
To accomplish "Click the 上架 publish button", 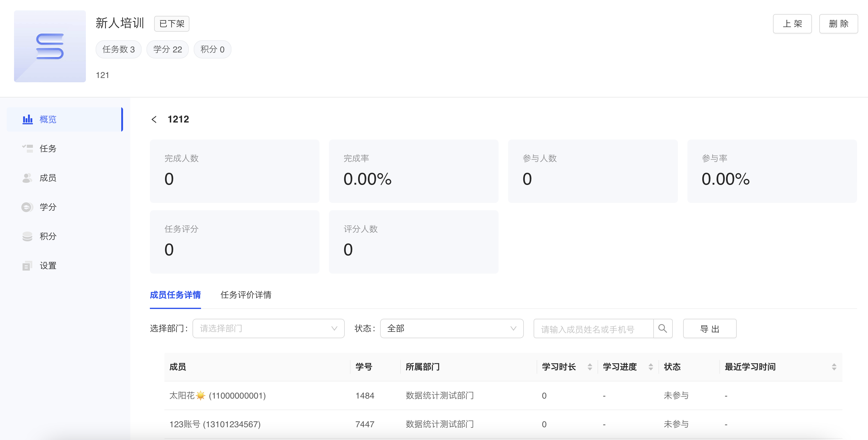I will coord(792,23).
